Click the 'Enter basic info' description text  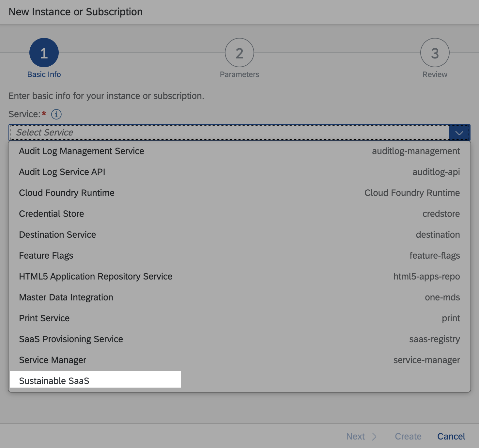click(106, 96)
